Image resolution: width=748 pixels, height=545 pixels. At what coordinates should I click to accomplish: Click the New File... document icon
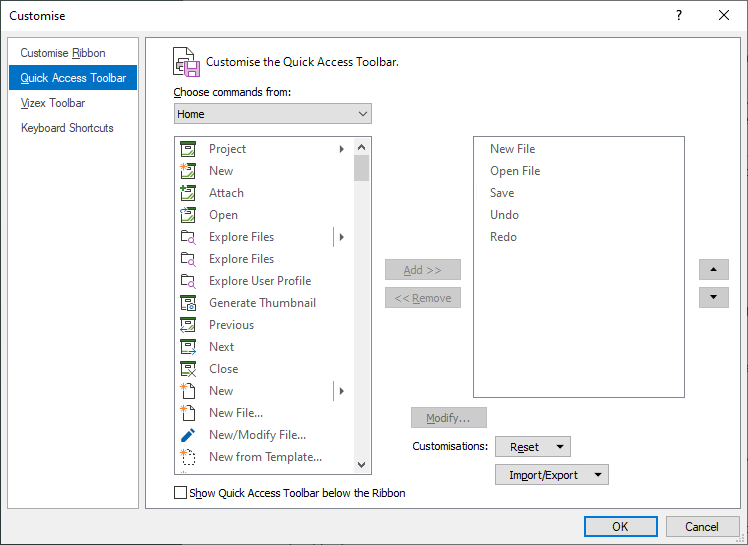click(x=188, y=412)
